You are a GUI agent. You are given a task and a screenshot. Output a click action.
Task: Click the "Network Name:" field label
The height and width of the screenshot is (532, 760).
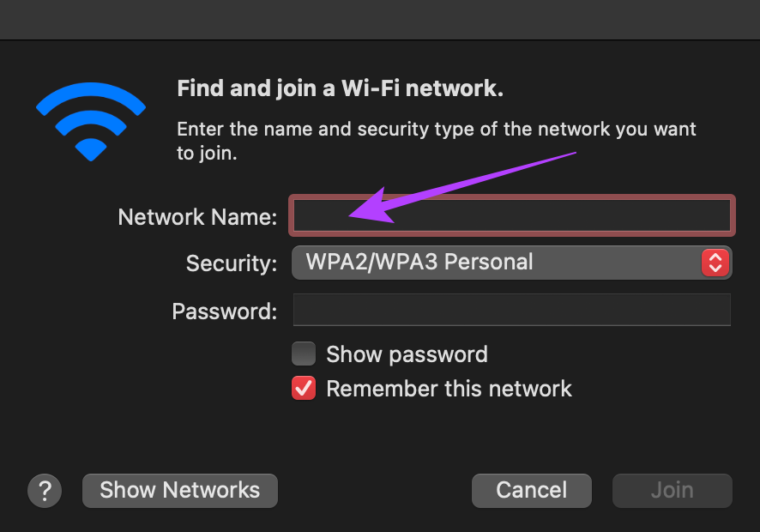(197, 217)
